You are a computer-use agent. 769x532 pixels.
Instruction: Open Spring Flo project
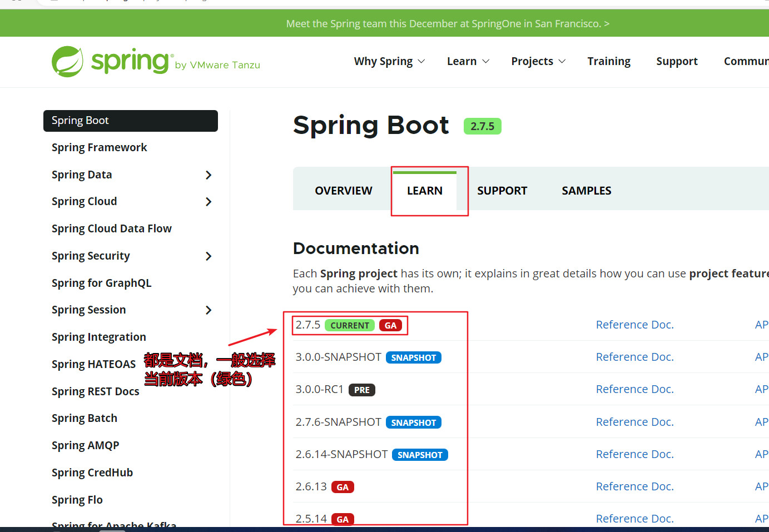point(77,500)
